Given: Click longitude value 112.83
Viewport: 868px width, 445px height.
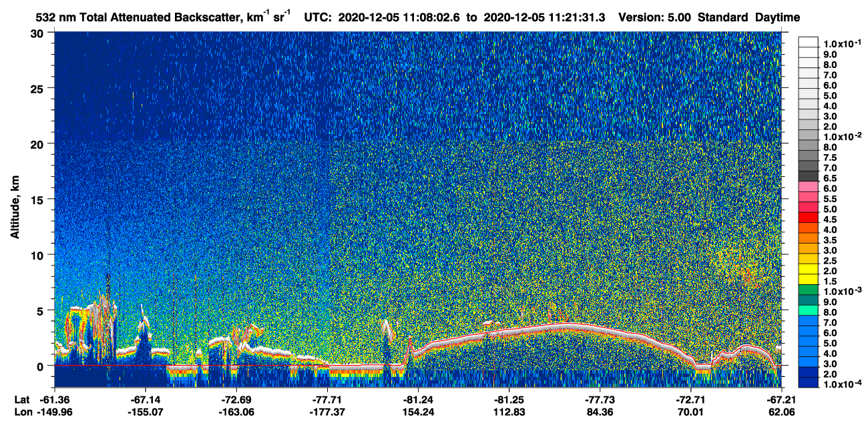Looking at the screenshot, I should tap(509, 412).
